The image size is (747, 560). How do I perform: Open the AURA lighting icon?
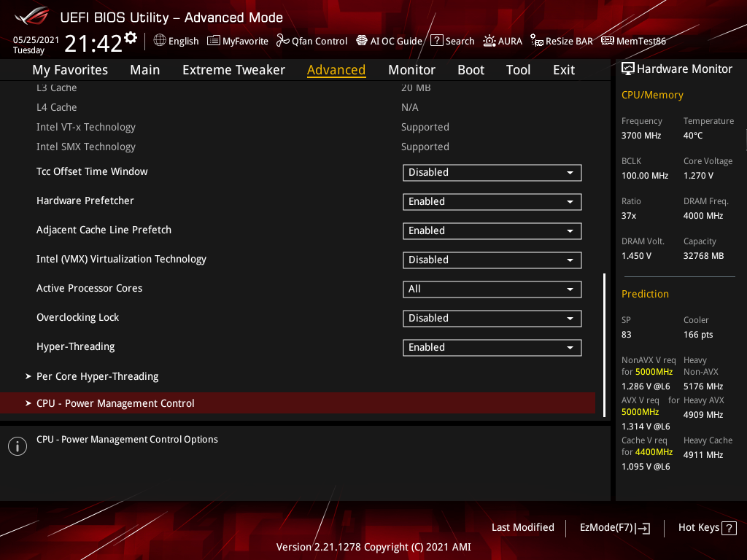(489, 41)
